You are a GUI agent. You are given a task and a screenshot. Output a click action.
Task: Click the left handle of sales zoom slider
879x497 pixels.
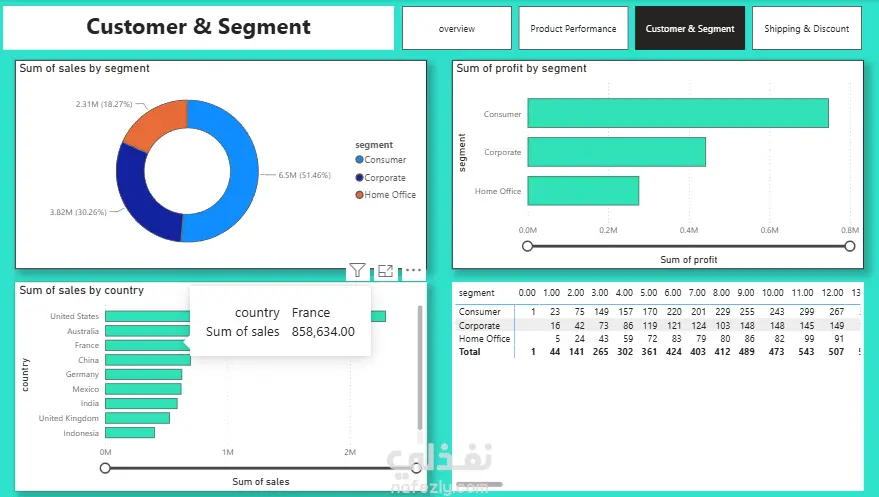tap(105, 468)
